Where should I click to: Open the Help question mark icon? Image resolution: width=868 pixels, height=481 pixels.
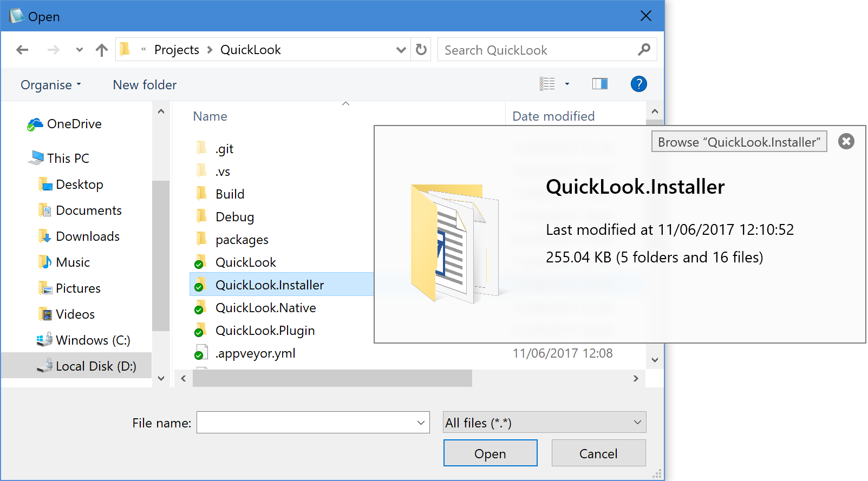(x=638, y=84)
